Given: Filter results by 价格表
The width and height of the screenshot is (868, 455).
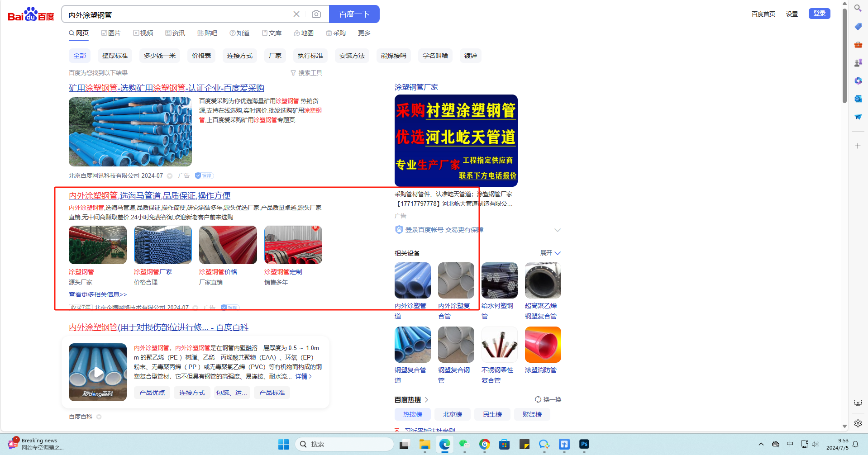Looking at the screenshot, I should 201,56.
